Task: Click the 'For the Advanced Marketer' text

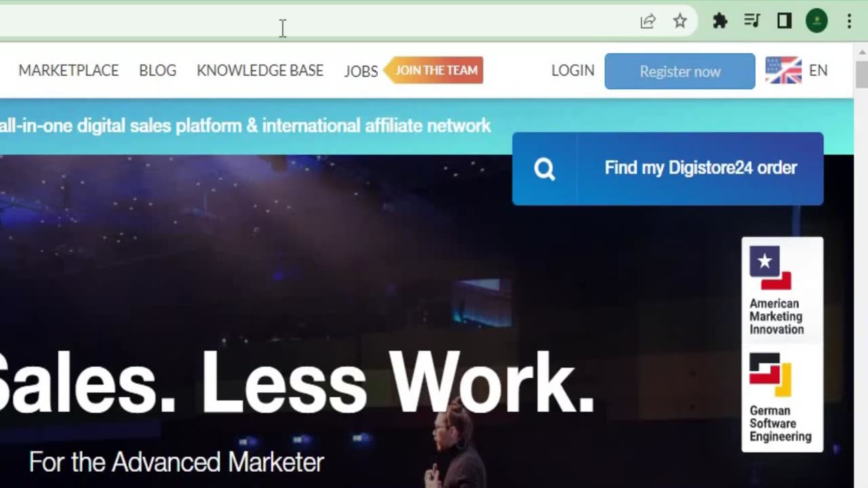Action: tap(176, 462)
